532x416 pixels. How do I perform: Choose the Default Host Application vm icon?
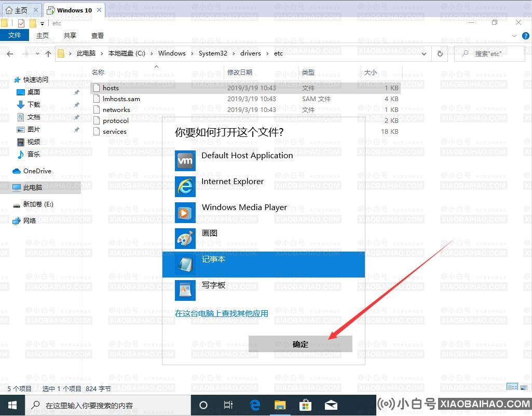point(185,161)
